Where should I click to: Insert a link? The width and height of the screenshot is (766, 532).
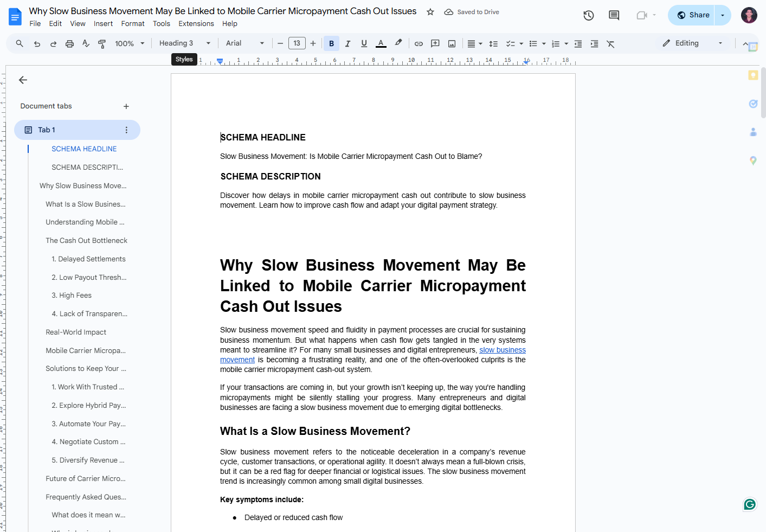[x=419, y=43]
